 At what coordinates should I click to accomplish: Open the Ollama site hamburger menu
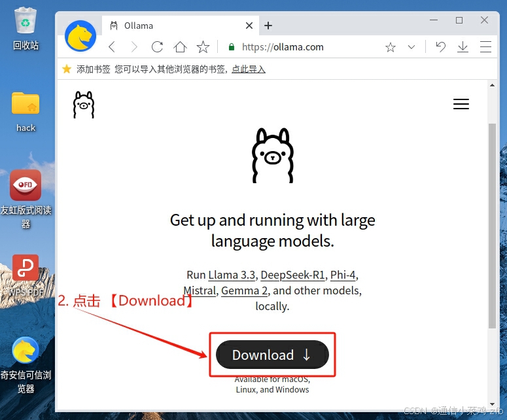[x=461, y=104]
